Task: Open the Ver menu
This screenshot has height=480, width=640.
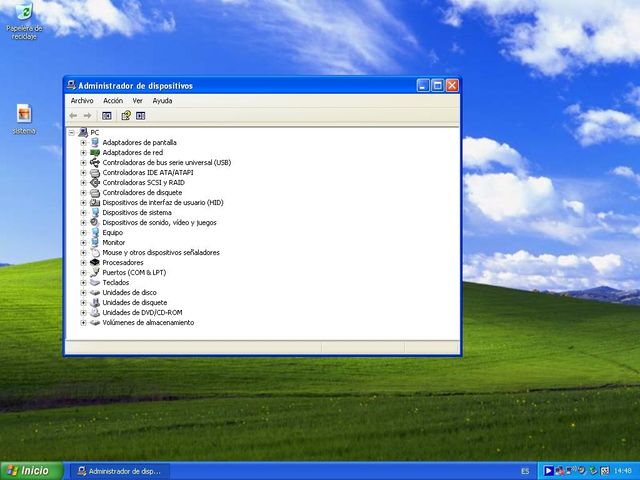Action: 138,101
